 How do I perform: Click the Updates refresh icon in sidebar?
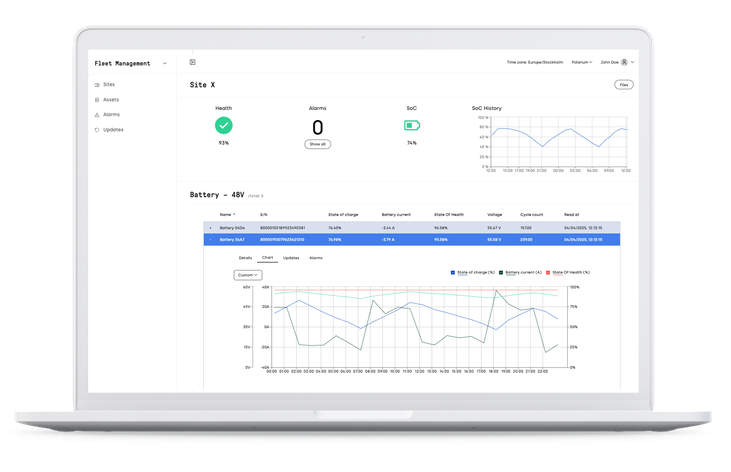click(97, 130)
